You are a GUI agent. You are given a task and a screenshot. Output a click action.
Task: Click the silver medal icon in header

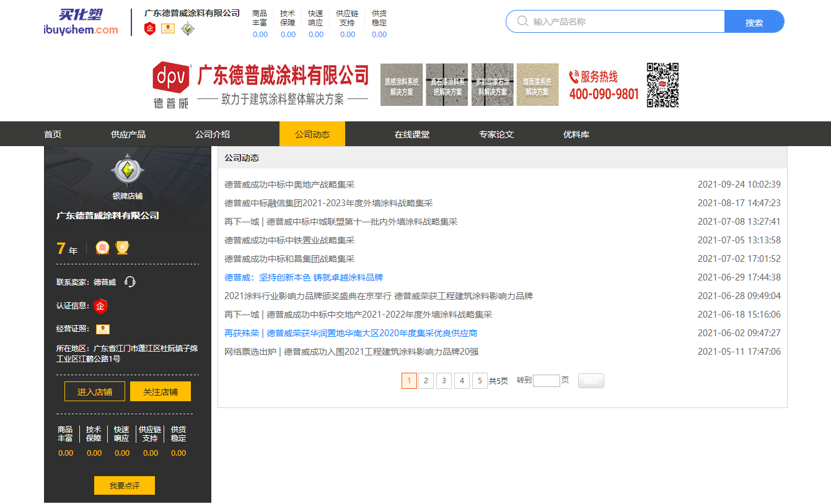tap(188, 28)
